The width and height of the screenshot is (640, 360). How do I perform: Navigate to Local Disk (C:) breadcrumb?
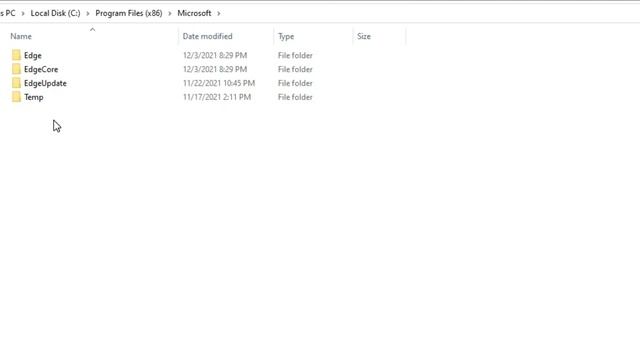pyautogui.click(x=55, y=13)
